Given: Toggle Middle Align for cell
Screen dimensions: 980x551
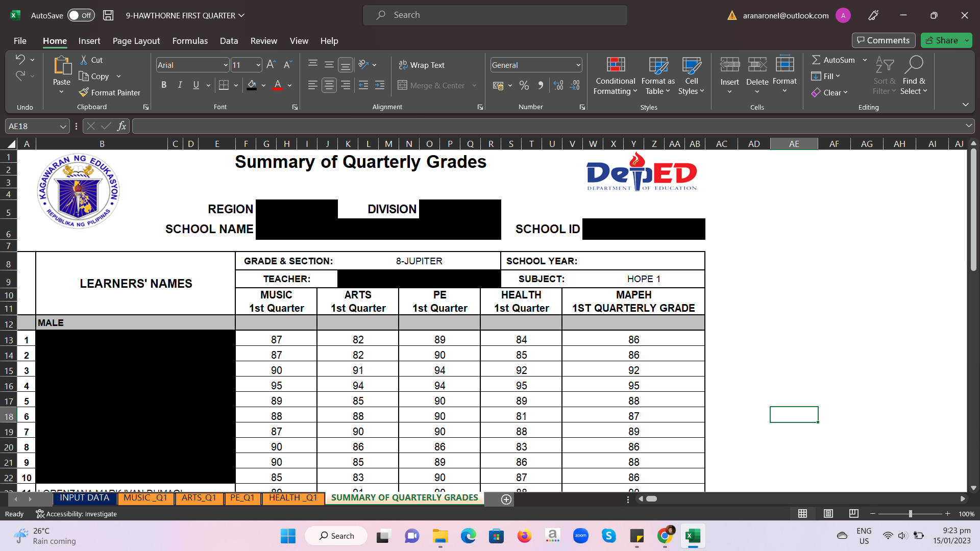Looking at the screenshot, I should pyautogui.click(x=329, y=65).
